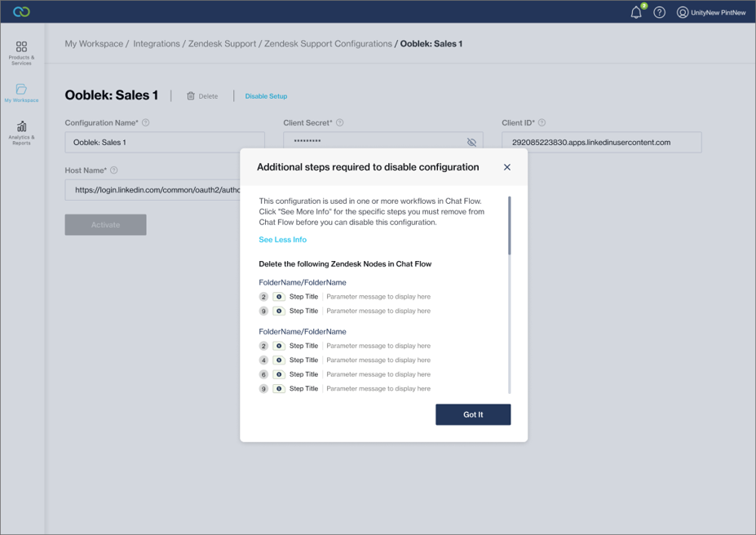Close the disable configuration dialog
The height and width of the screenshot is (535, 756).
point(506,167)
